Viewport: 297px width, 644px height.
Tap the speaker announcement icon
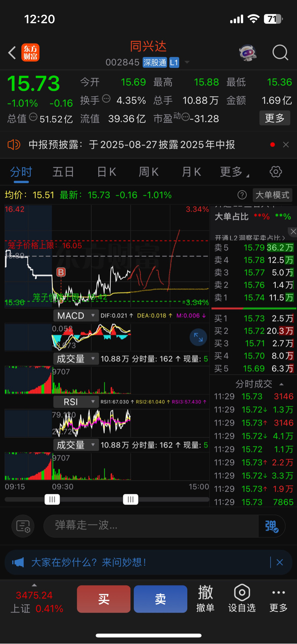coord(14,145)
